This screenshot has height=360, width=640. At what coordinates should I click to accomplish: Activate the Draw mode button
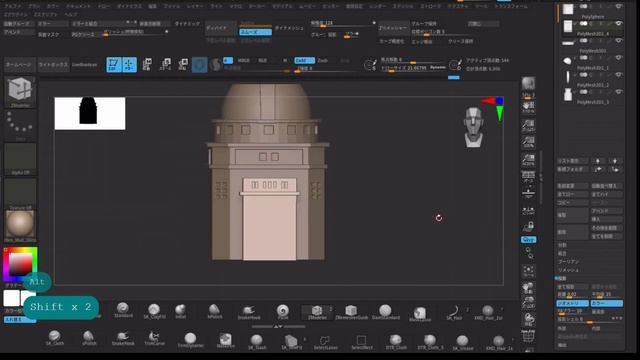click(x=129, y=64)
